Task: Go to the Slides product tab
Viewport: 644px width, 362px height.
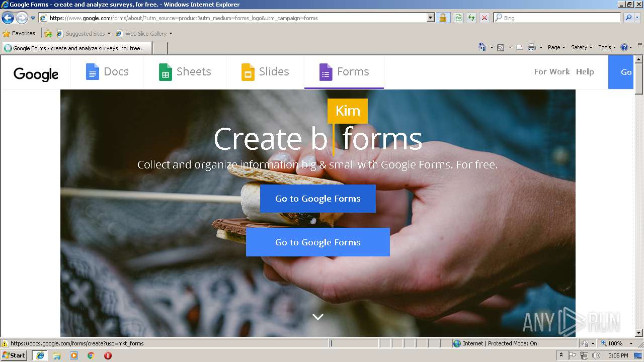Action: pos(265,72)
